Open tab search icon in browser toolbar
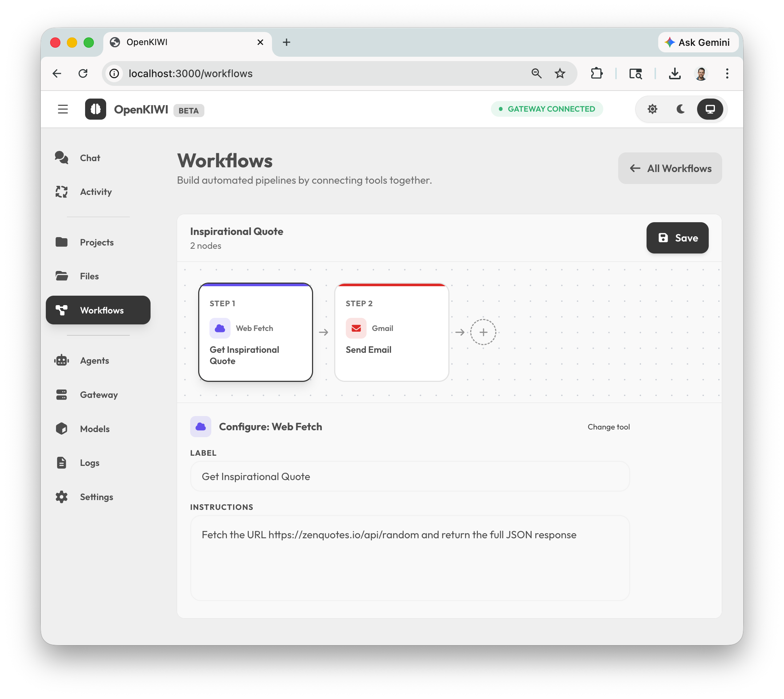The width and height of the screenshot is (784, 699). [635, 73]
